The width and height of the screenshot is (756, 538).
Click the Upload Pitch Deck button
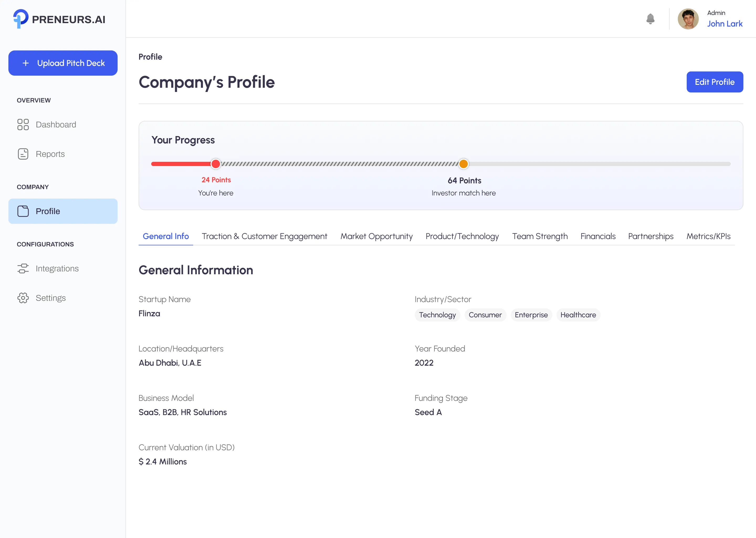[63, 63]
